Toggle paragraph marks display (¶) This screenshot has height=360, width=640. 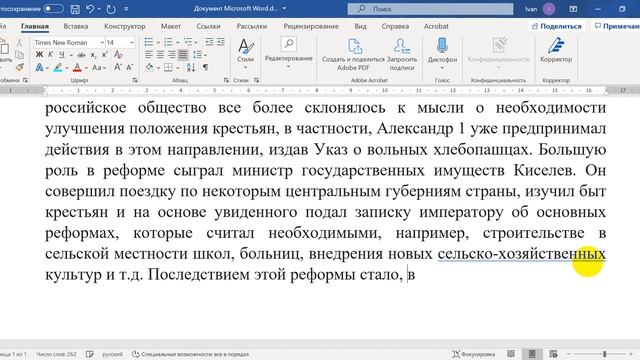click(x=205, y=67)
